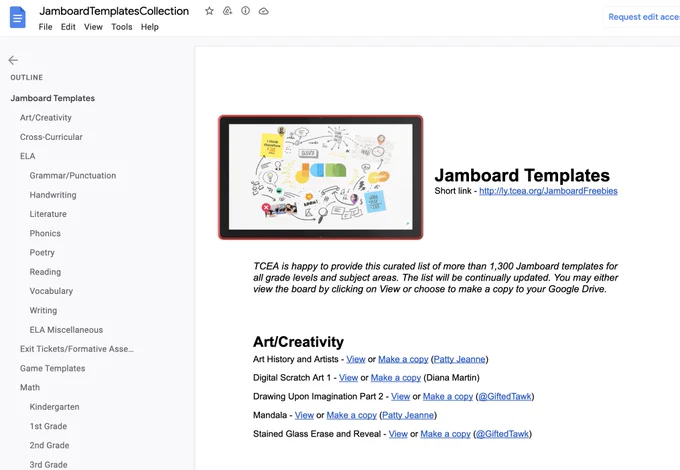Open the Tools menu
This screenshot has width=680, height=470.
tap(121, 27)
